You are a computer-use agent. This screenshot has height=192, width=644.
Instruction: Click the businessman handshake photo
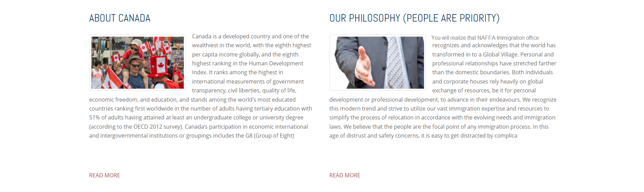pyautogui.click(x=377, y=63)
